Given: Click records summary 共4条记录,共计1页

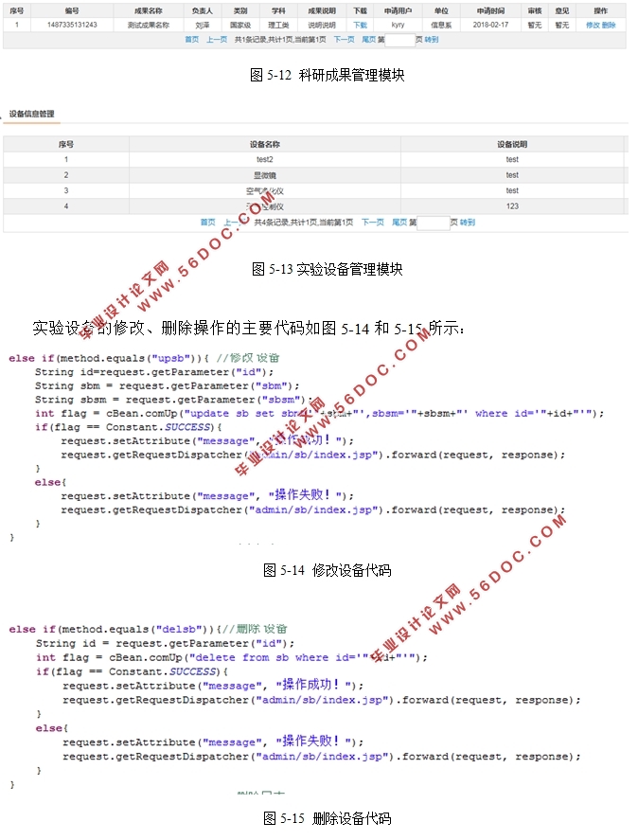Looking at the screenshot, I should 286,223.
